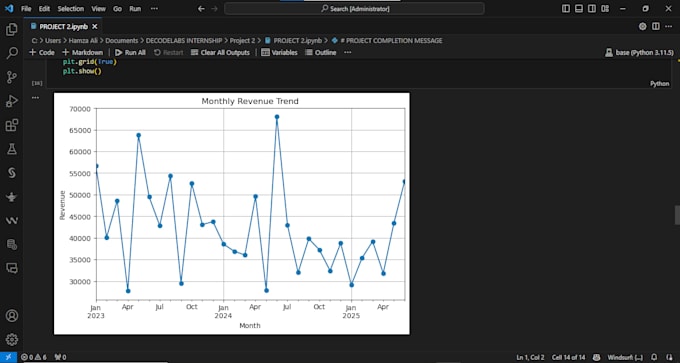Open the Variables panel
680x363 pixels.
(279, 52)
